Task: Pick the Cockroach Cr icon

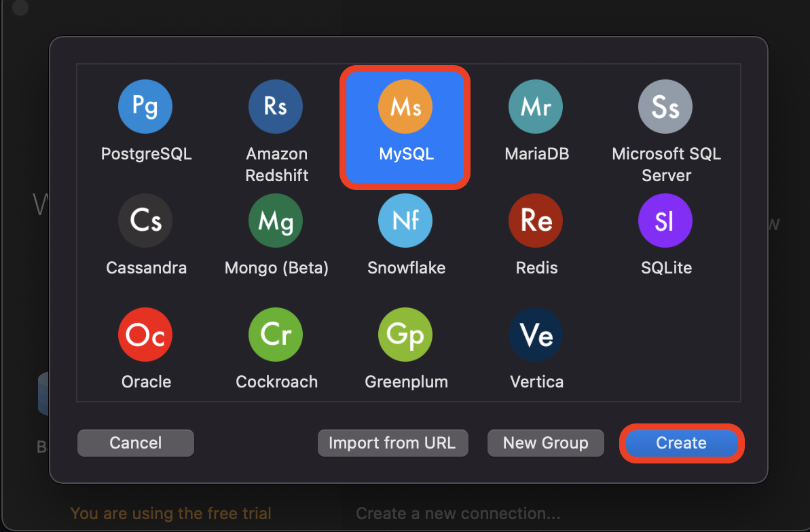Action: [276, 335]
